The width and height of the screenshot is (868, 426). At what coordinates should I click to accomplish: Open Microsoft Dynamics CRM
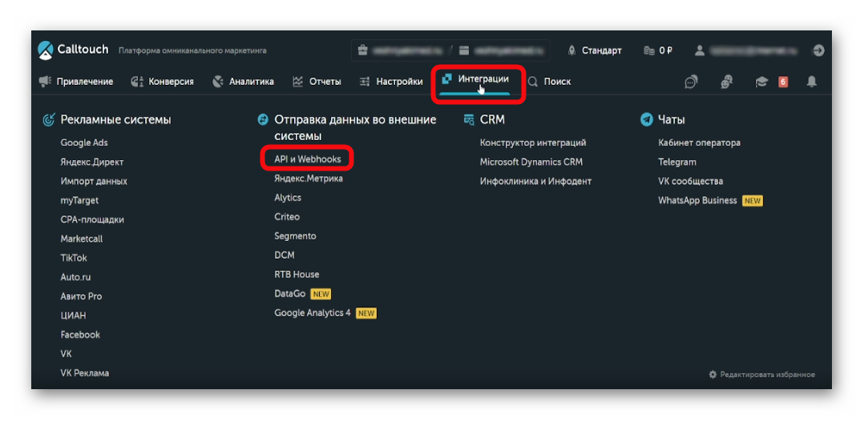pyautogui.click(x=531, y=162)
